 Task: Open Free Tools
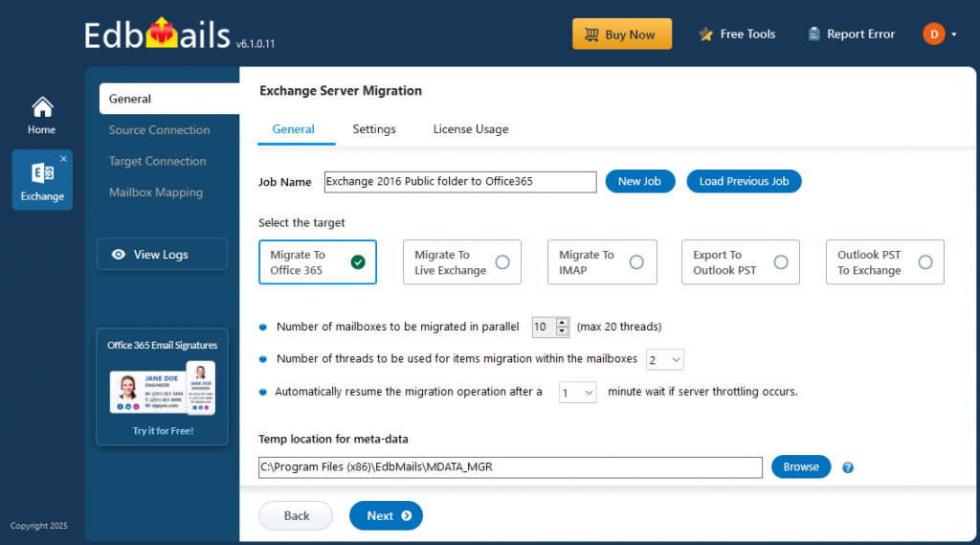(738, 34)
